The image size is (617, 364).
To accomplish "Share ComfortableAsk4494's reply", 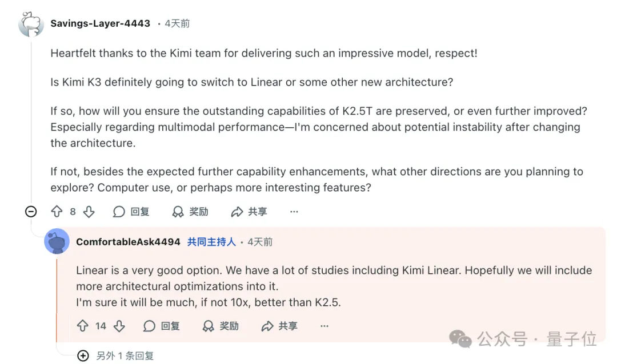I will (x=279, y=326).
